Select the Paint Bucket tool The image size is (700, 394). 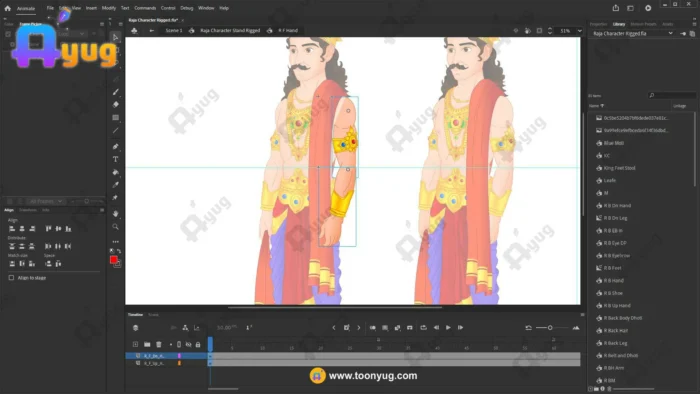click(x=116, y=172)
